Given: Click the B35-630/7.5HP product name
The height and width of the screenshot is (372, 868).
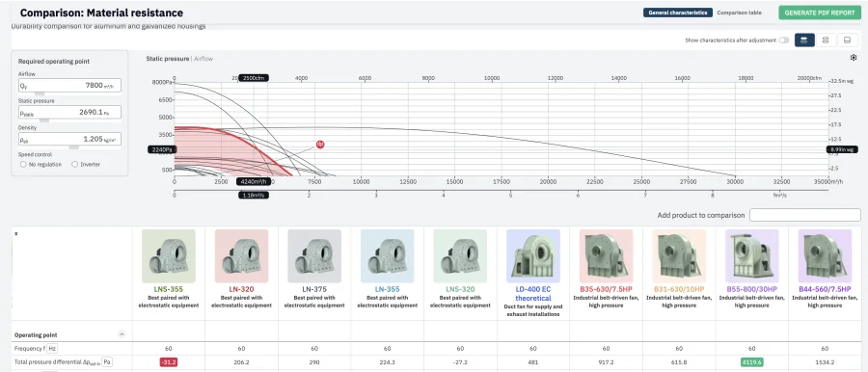Looking at the screenshot, I should click(607, 289).
